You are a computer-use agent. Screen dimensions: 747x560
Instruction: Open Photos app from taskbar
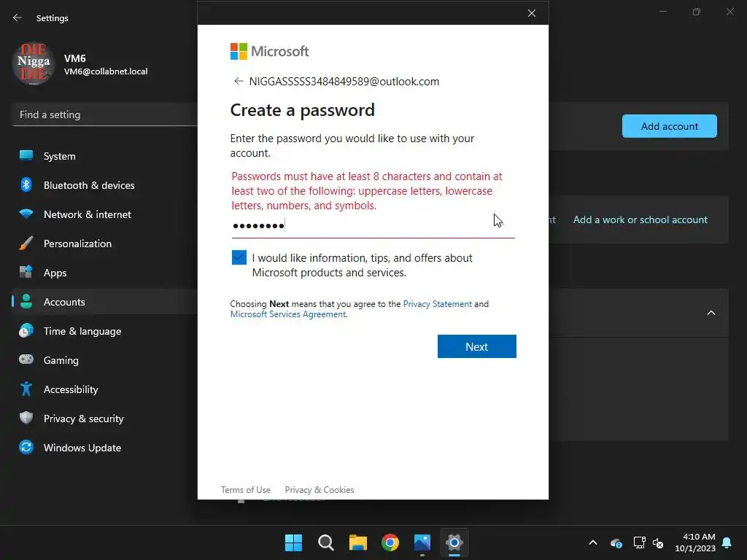(422, 542)
